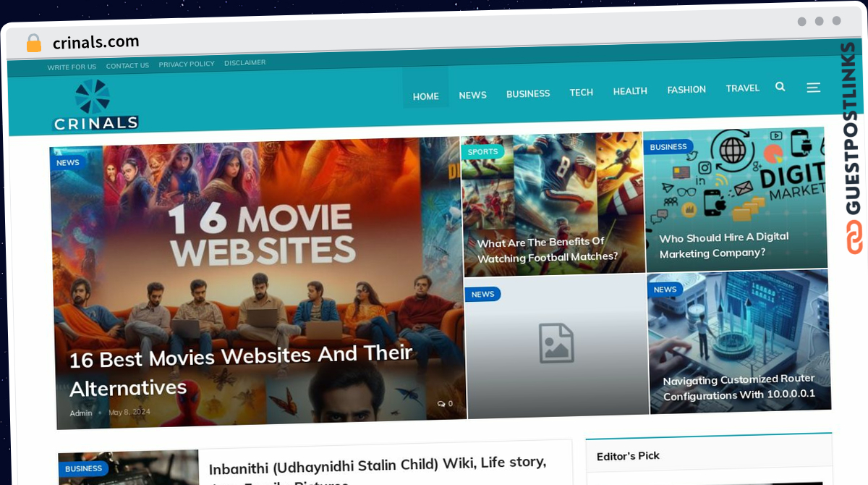This screenshot has height=485, width=868.
Task: Navigate to the TECH menu item
Action: pyautogui.click(x=581, y=93)
